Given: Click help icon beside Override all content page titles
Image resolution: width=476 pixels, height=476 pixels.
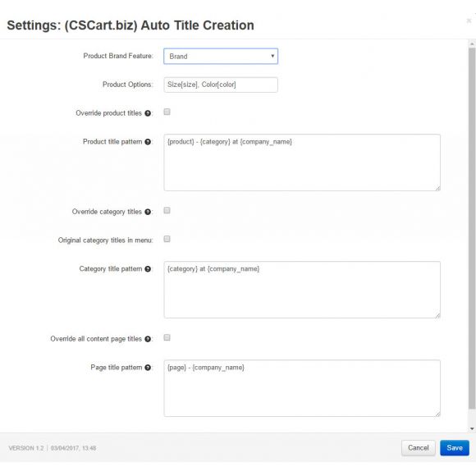Looking at the screenshot, I should 148,339.
